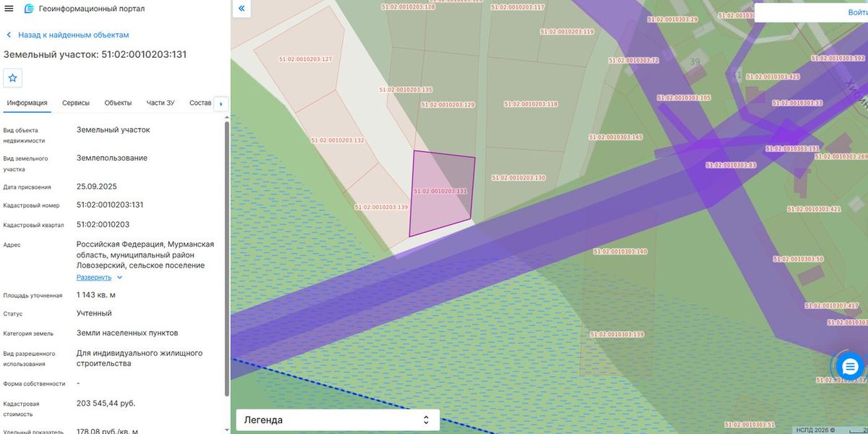Click parcel label 51:02:0010303:145 on the map
Image resolution: width=868 pixels, height=434 pixels.
click(616, 137)
